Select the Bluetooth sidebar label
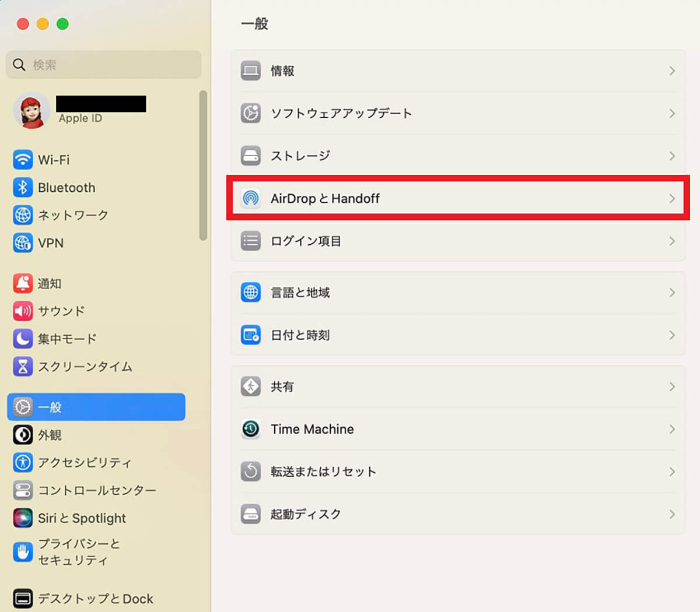The height and width of the screenshot is (612, 700). (66, 188)
